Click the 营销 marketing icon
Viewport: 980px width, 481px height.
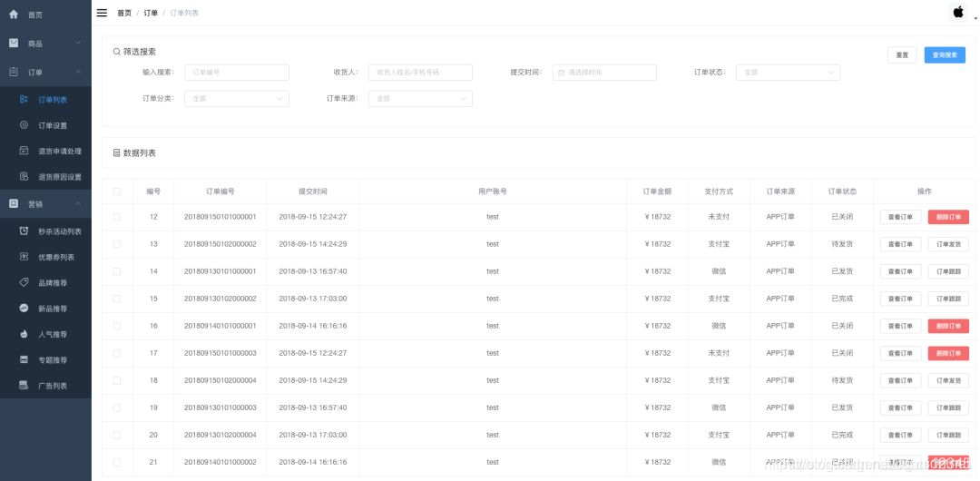(x=14, y=204)
